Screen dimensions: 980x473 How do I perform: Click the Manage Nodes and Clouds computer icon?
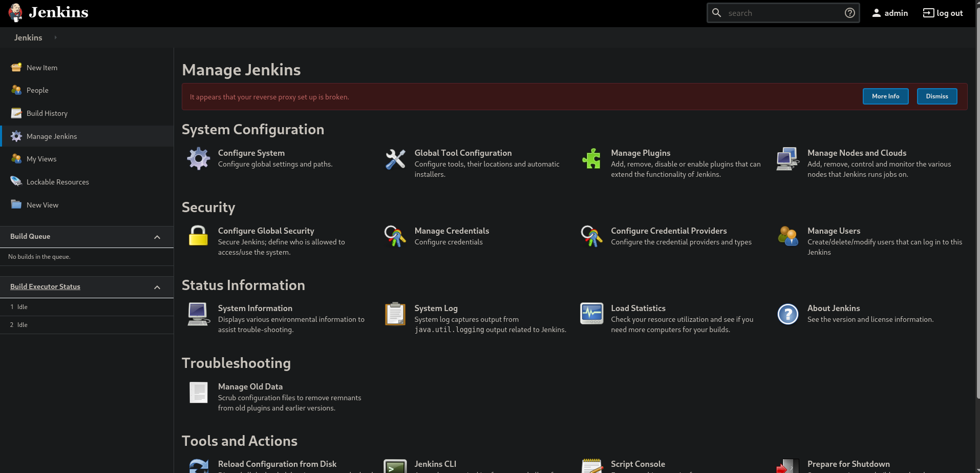pos(788,159)
